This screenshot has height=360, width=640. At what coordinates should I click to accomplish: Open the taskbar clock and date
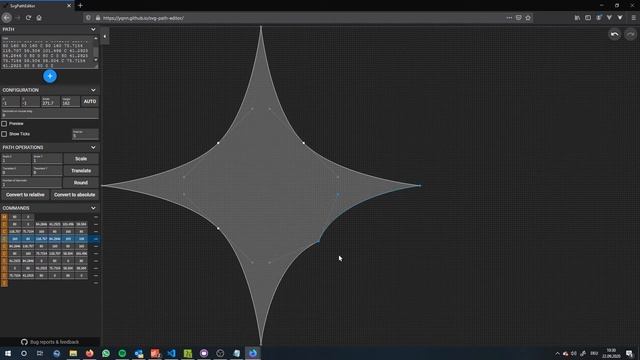tap(611, 353)
